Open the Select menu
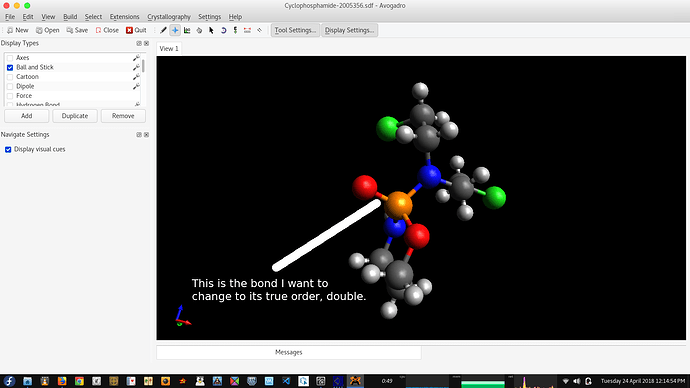The width and height of the screenshot is (690, 388). [x=93, y=17]
